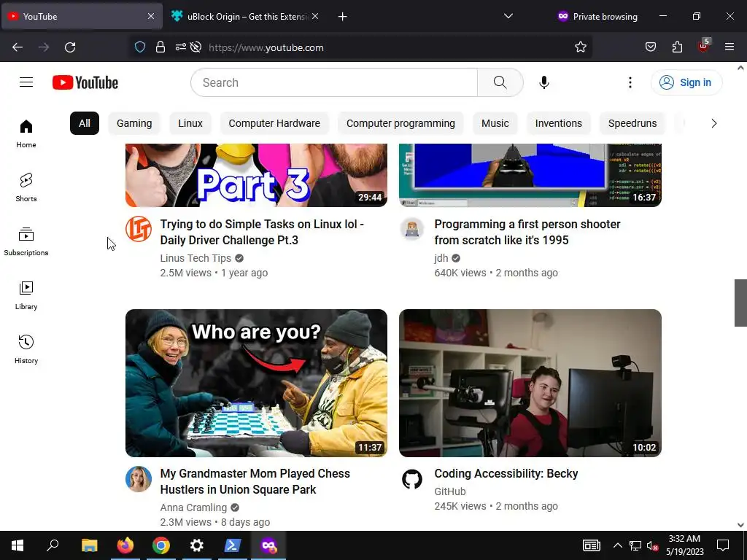
Task: Open Google Chrome from the taskbar
Action: [161, 545]
